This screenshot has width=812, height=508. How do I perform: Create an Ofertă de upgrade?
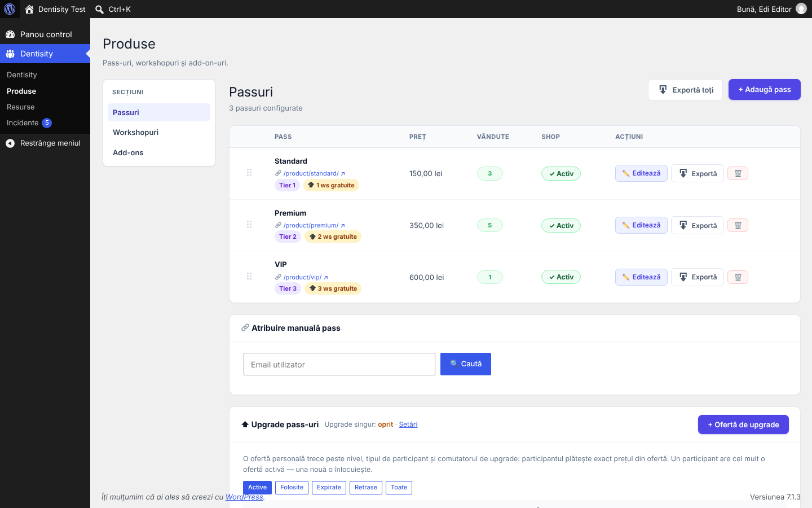[743, 424]
